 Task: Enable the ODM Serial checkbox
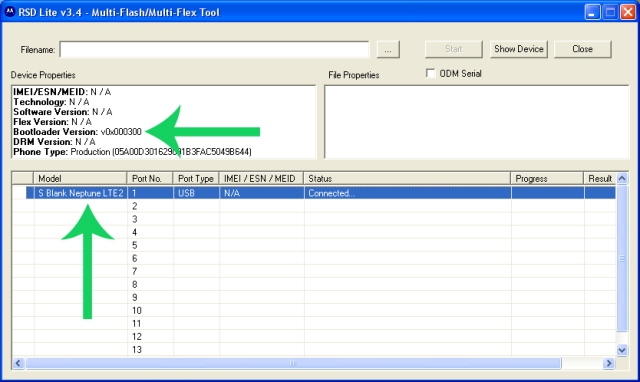(x=430, y=73)
